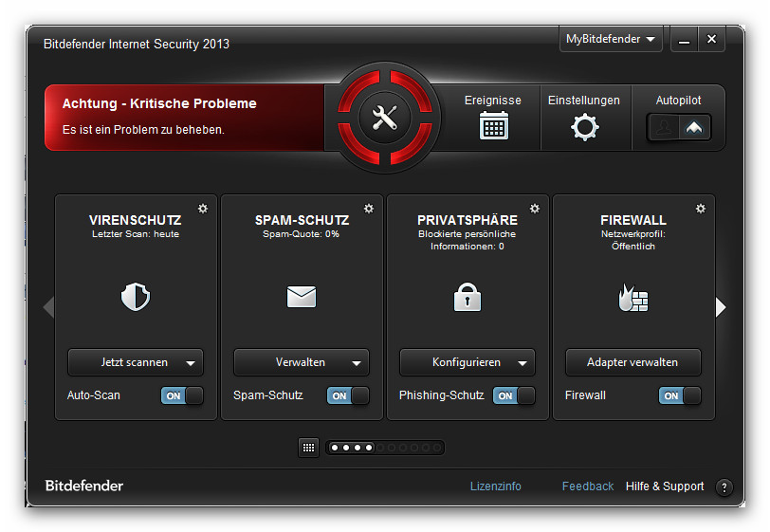Toggle the Autopilot switch
The height and width of the screenshot is (532, 770).
coord(679,127)
